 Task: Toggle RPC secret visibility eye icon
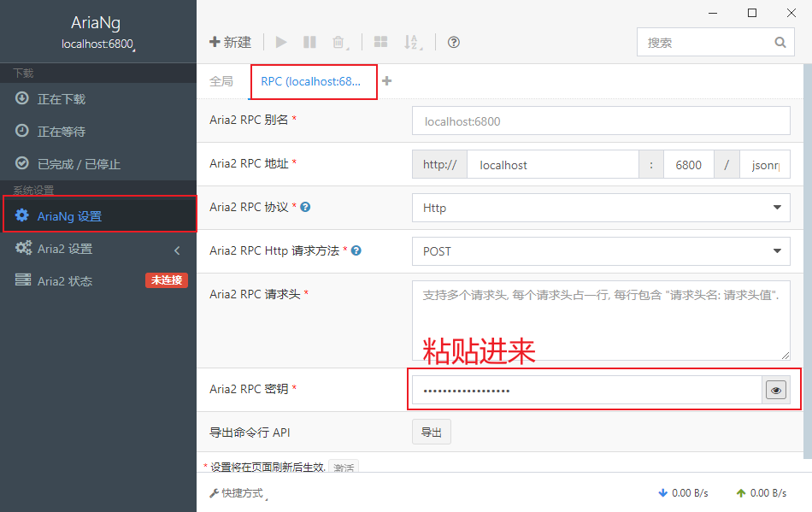pos(776,390)
